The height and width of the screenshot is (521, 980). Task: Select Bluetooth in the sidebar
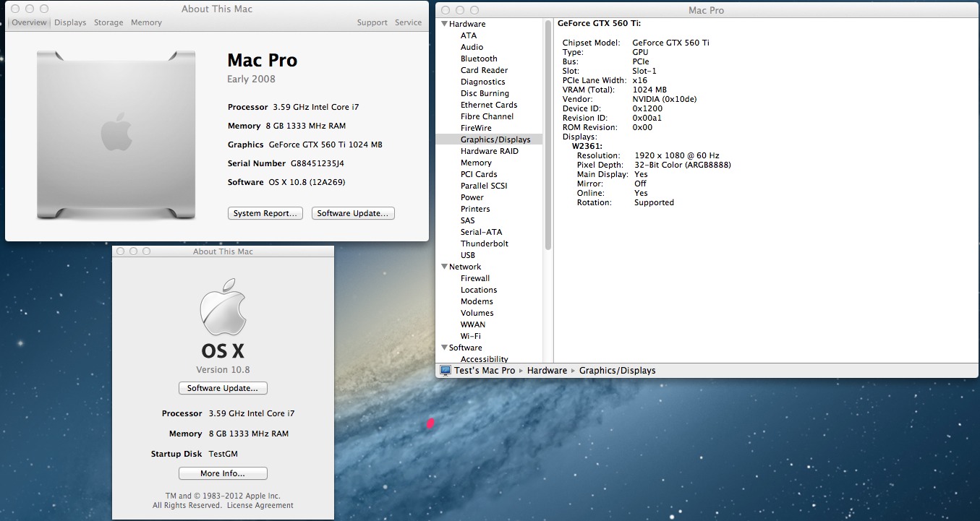click(479, 59)
